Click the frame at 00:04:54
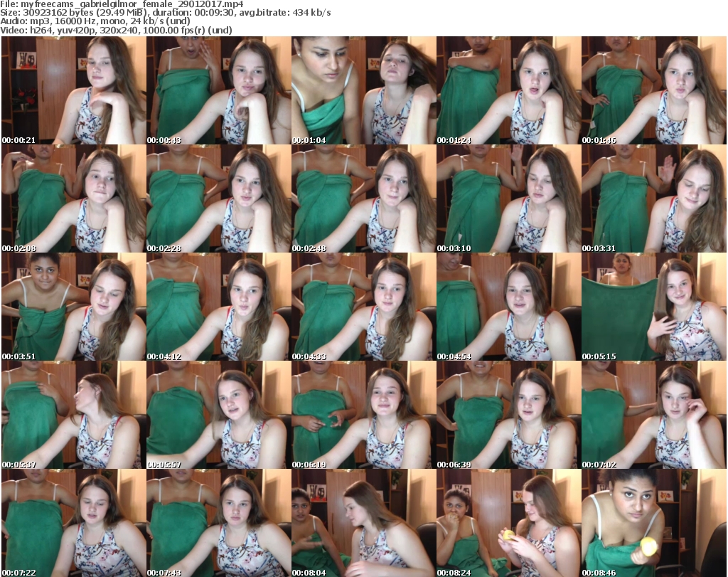This screenshot has width=728, height=577. tap(509, 307)
